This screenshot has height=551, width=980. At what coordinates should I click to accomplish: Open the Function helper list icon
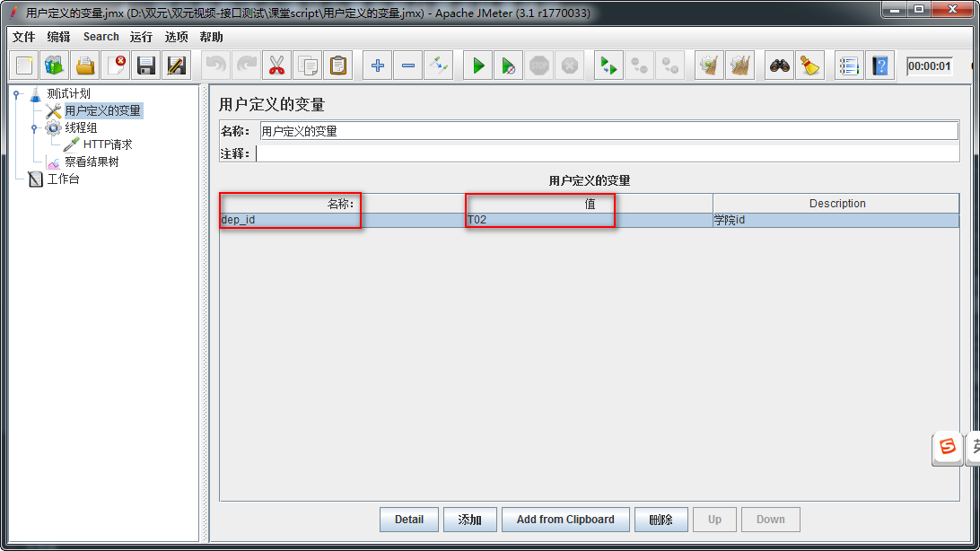click(849, 66)
